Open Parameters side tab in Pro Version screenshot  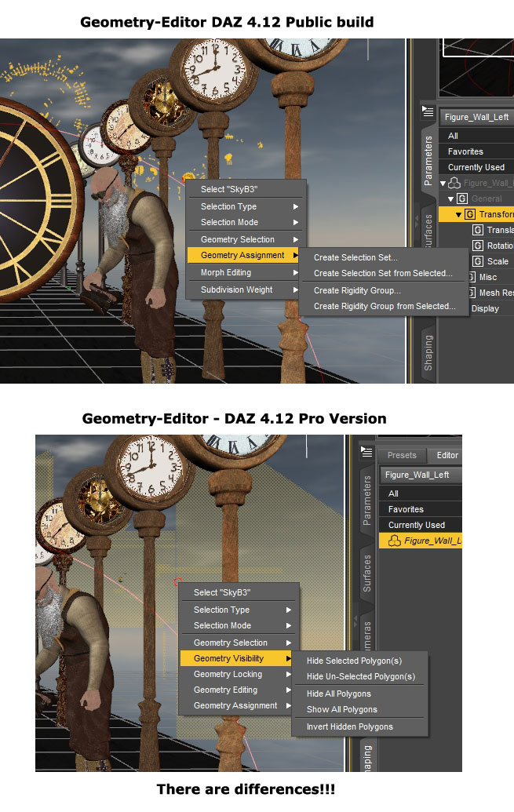[366, 501]
